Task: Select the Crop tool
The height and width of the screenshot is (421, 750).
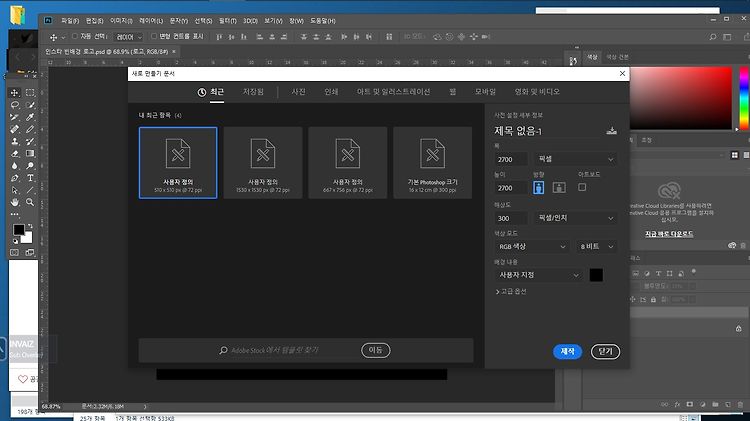Action: coord(15,117)
